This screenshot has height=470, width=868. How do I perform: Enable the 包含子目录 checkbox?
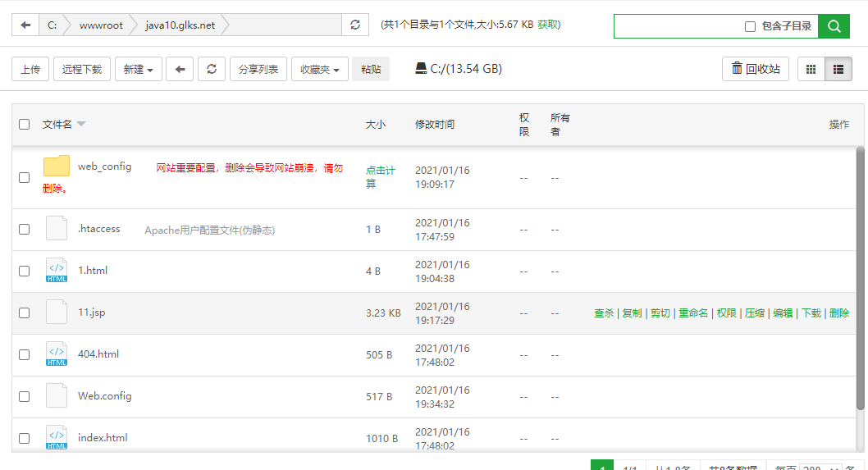coord(750,26)
